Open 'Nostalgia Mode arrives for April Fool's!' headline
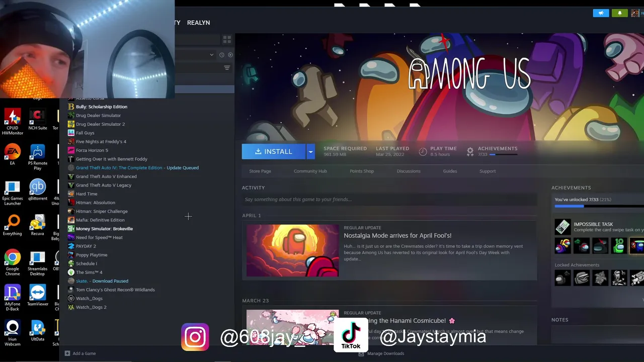This screenshot has width=644, height=362. click(397, 235)
